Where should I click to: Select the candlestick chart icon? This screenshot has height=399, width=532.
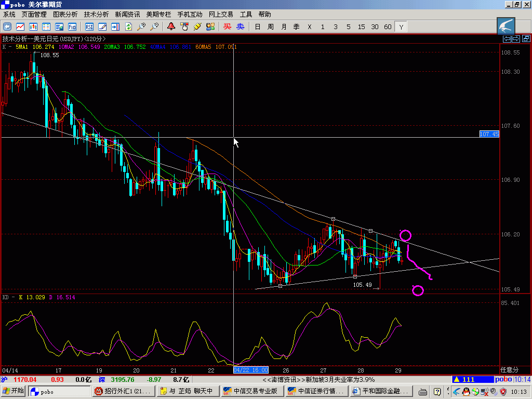(33, 27)
